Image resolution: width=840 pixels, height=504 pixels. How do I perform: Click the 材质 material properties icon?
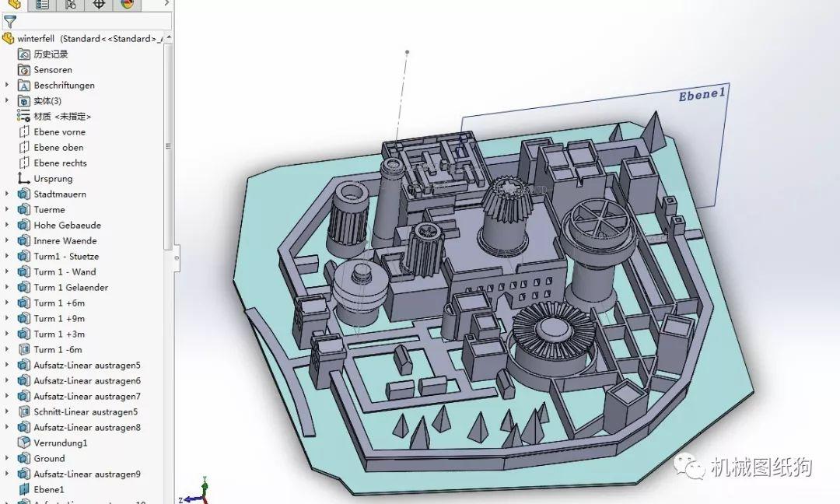pos(22,116)
